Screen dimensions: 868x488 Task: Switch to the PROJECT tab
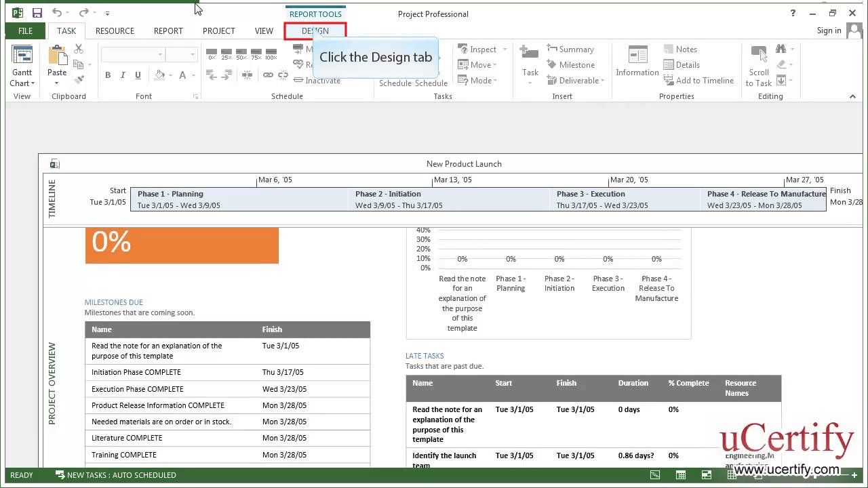[218, 30]
